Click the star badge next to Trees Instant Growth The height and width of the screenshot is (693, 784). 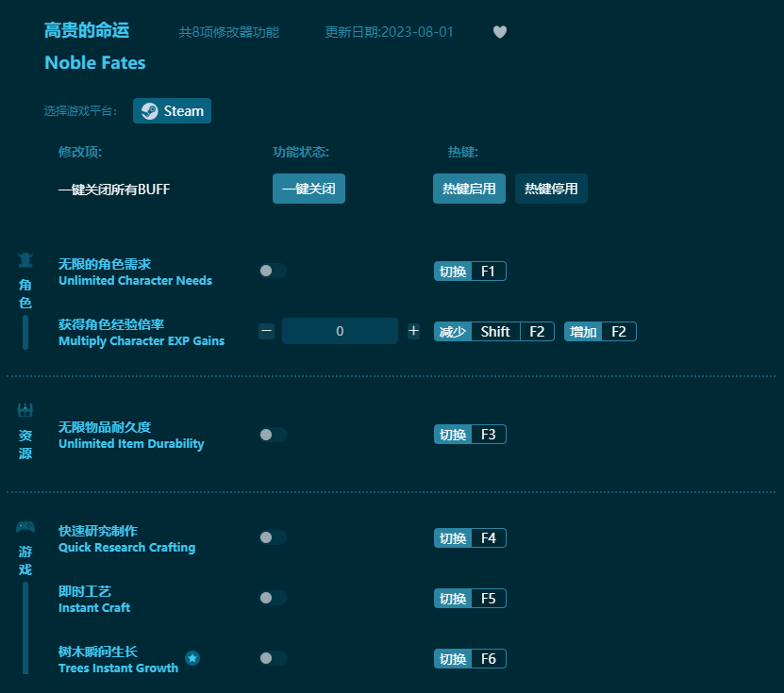pyautogui.click(x=192, y=659)
